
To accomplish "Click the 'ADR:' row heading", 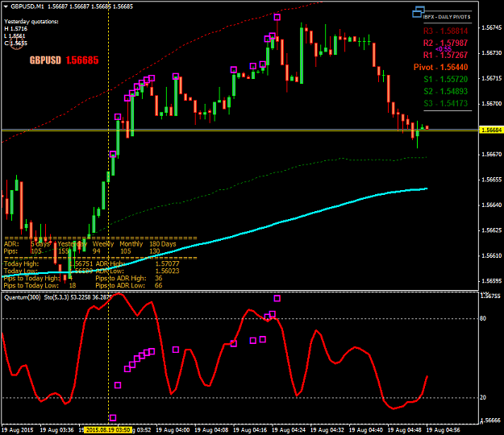I will click(x=11, y=244).
